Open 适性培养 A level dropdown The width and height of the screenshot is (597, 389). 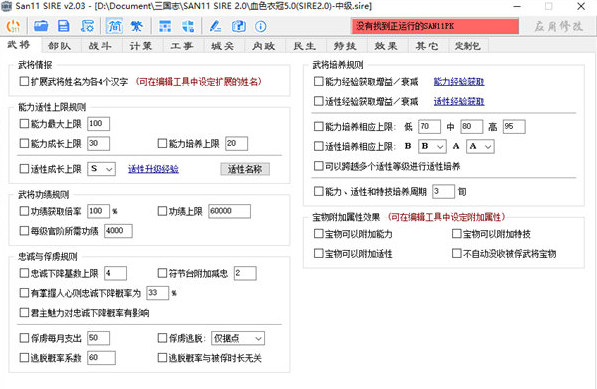480,146
